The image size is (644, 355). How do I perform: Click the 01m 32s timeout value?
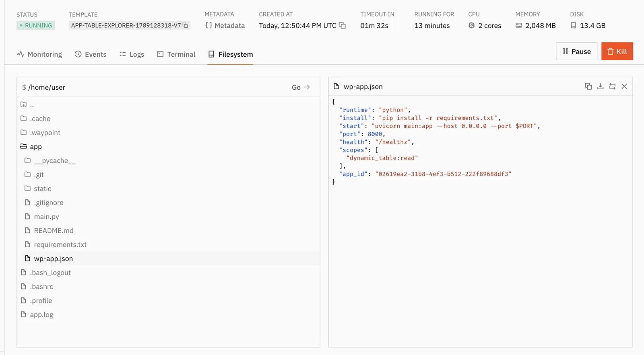tap(374, 25)
